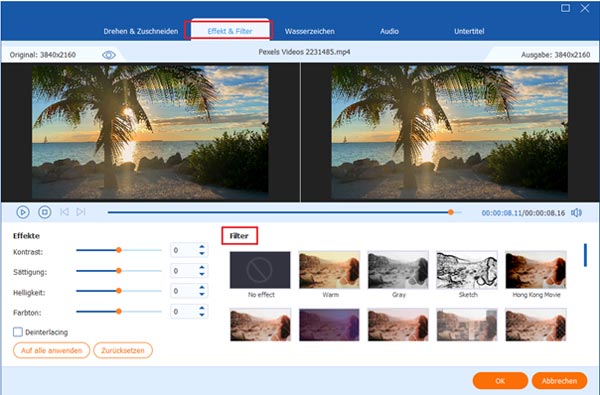Increase Helligkeit value with up arrow
600x395 pixels.
[x=202, y=288]
